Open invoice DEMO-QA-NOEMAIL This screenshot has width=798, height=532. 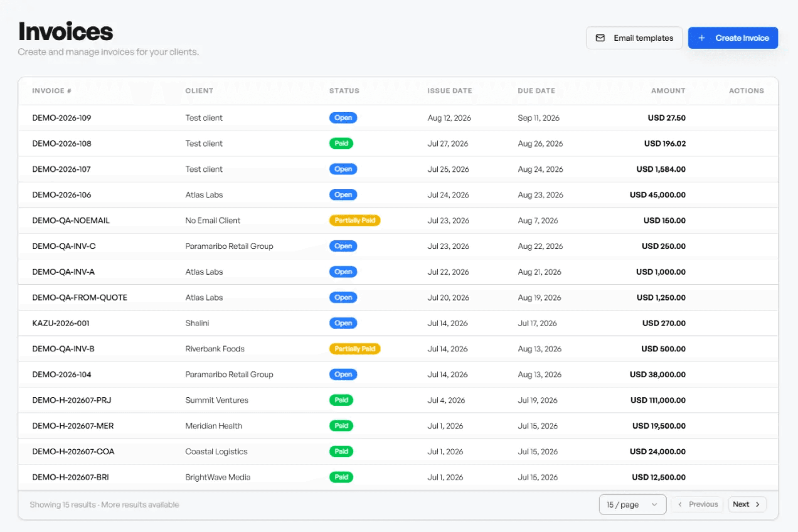pyautogui.click(x=71, y=220)
